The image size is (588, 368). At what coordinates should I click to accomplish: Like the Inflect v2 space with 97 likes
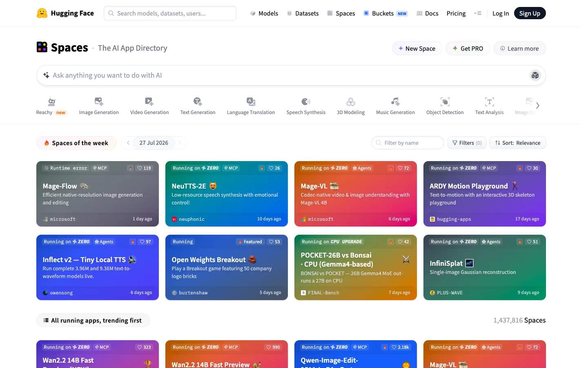click(145, 242)
